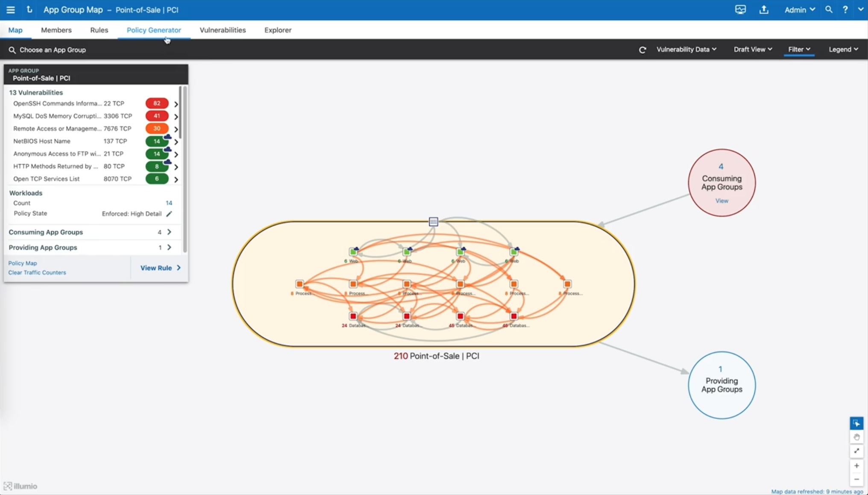
Task: Edit Policy State with pencil icon
Action: pyautogui.click(x=169, y=214)
